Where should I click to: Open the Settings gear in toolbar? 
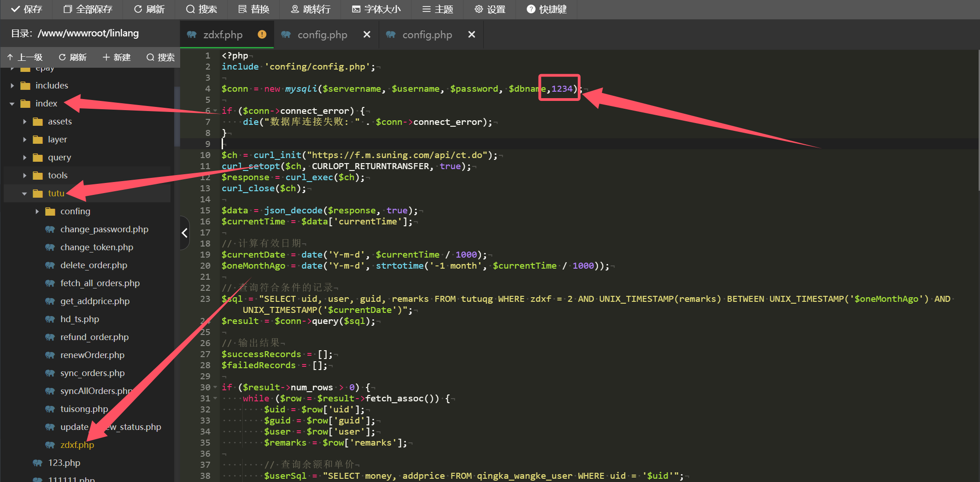[x=490, y=9]
